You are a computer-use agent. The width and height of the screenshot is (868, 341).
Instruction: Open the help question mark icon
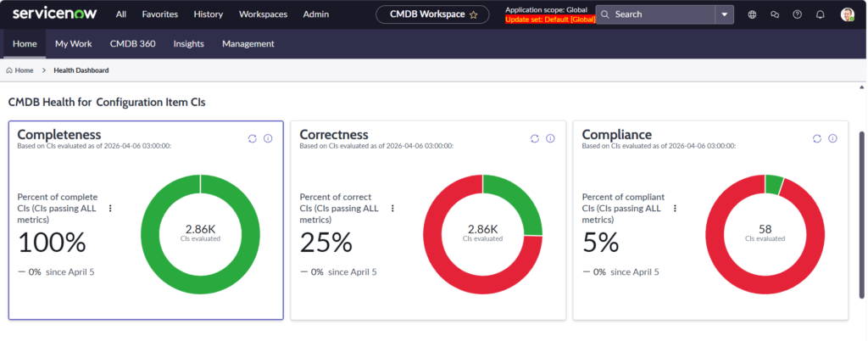coord(797,14)
